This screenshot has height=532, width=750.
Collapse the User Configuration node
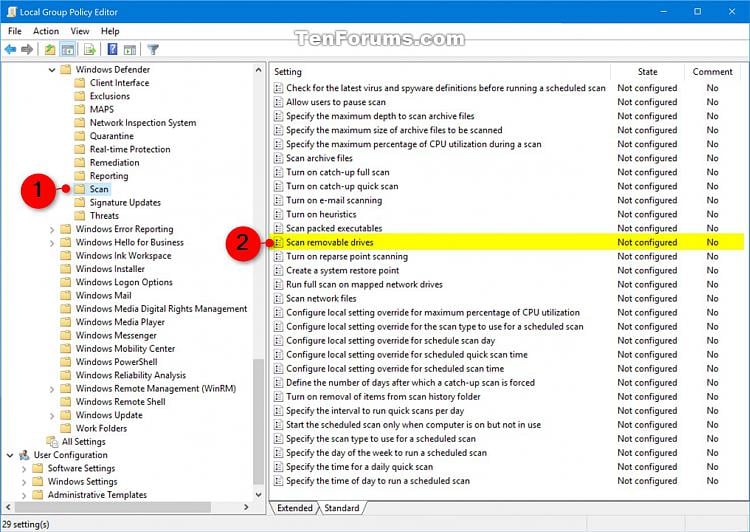[10, 455]
